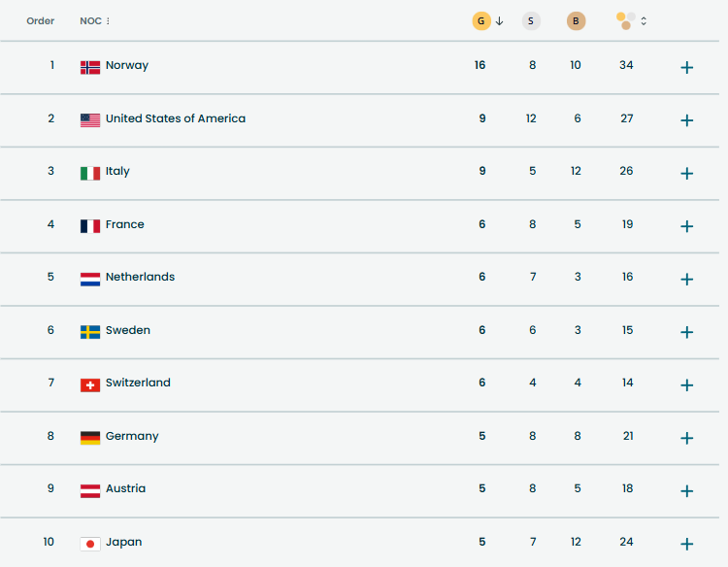The image size is (728, 567).
Task: Toggle total medals sort arrows
Action: (x=644, y=21)
